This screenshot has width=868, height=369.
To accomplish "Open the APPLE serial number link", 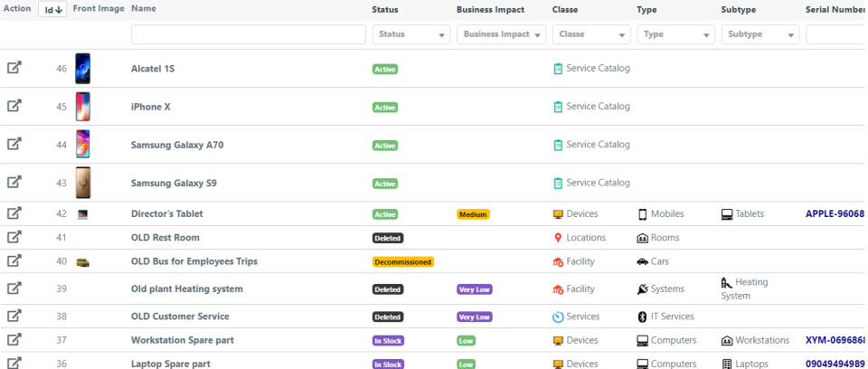I will [835, 214].
